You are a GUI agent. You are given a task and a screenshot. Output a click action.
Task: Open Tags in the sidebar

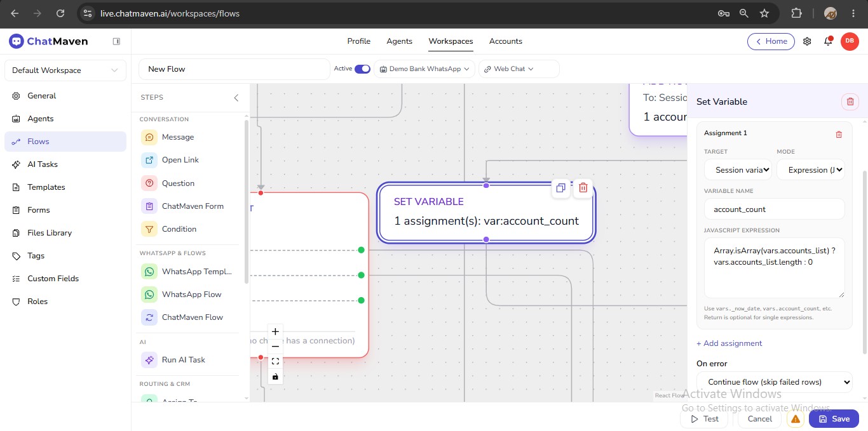pos(65,256)
